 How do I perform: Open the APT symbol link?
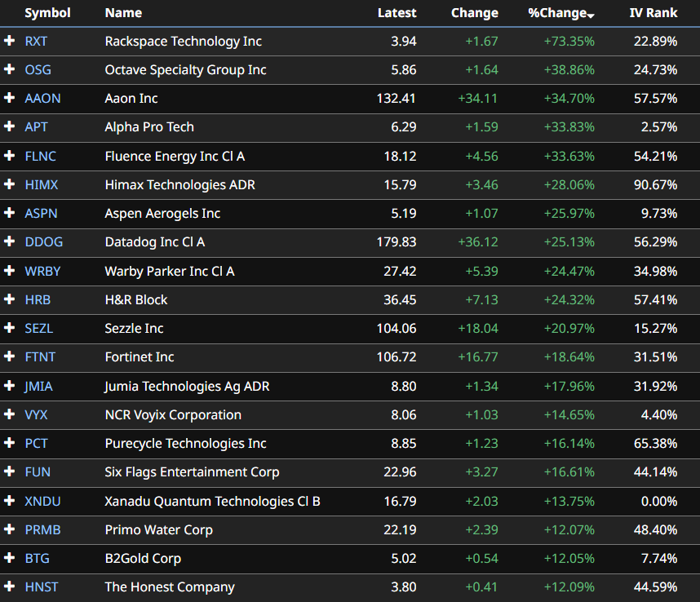[x=36, y=126]
